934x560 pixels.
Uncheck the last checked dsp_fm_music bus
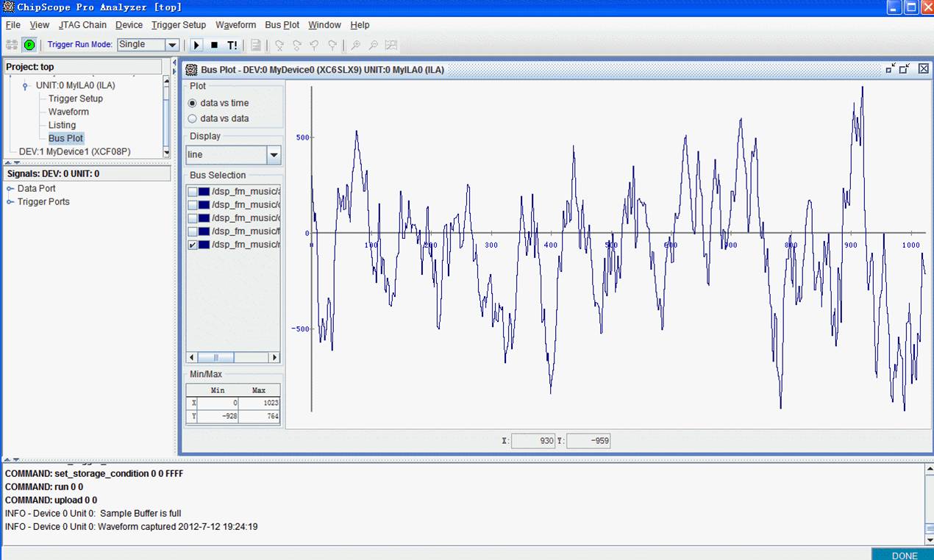(x=193, y=245)
